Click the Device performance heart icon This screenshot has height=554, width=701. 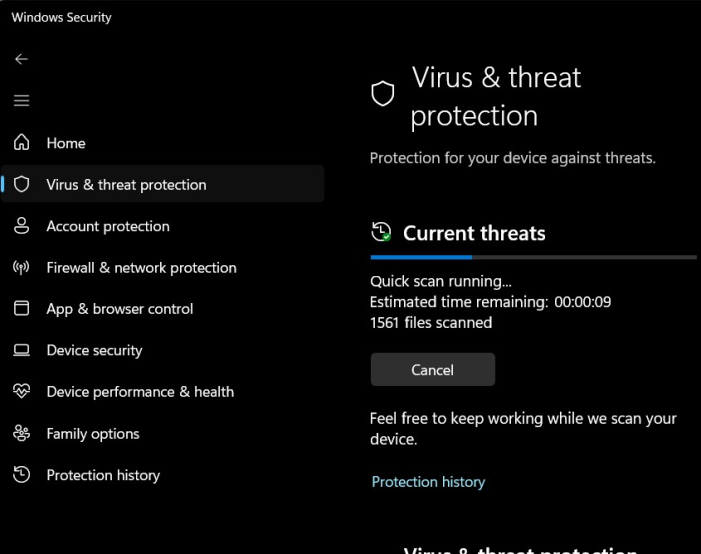click(21, 392)
